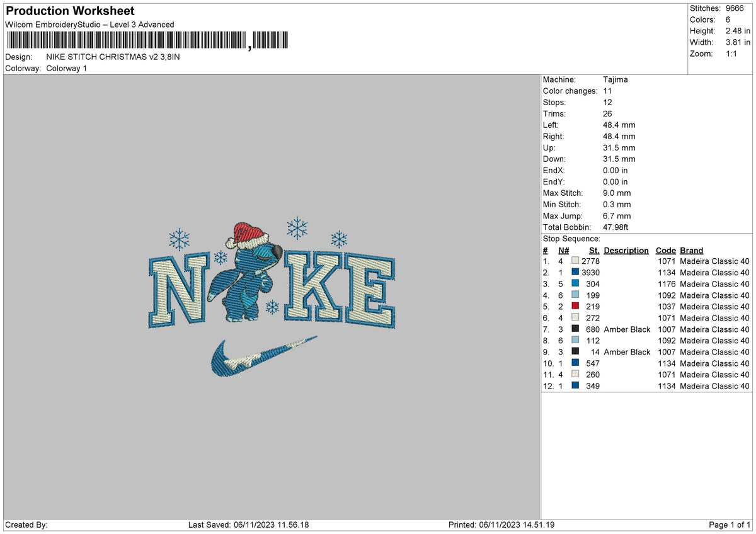Click 'Amber Black' description in row 9

point(627,352)
